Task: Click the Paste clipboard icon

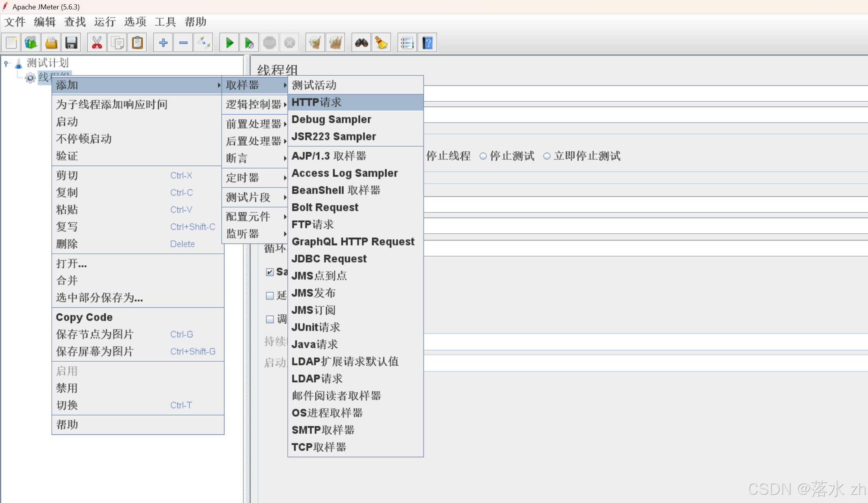Action: tap(137, 43)
